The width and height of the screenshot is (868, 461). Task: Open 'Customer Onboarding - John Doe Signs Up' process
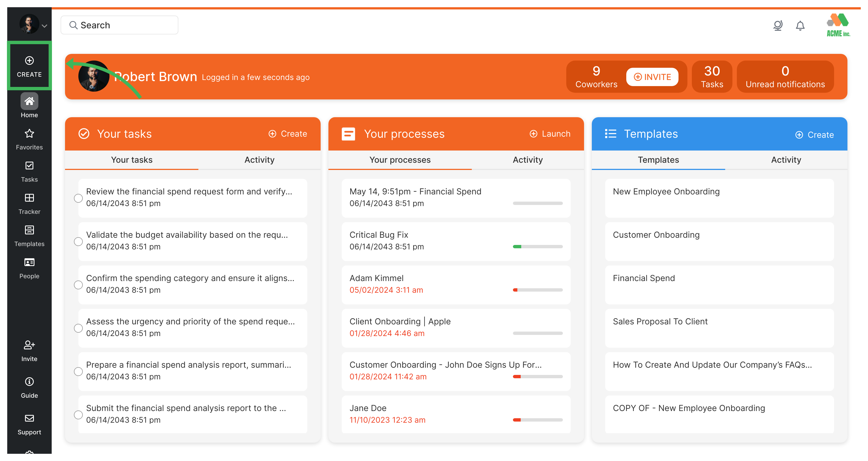[x=456, y=372]
